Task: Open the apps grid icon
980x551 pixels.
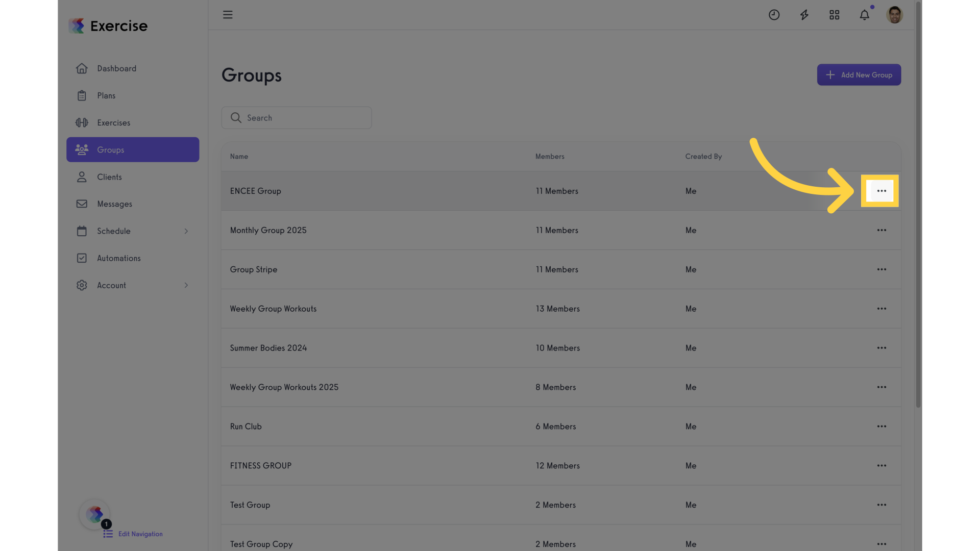Action: pyautogui.click(x=834, y=15)
